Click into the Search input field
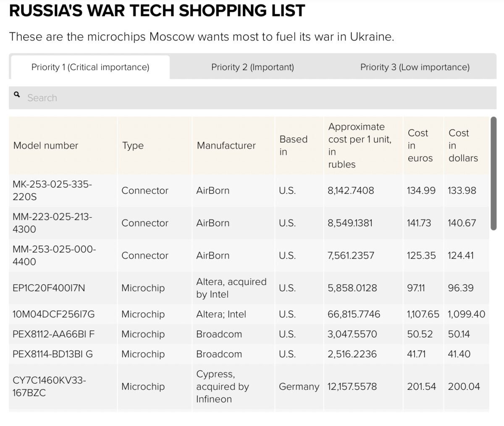Viewport: 504px width, 426px height. 252,98
